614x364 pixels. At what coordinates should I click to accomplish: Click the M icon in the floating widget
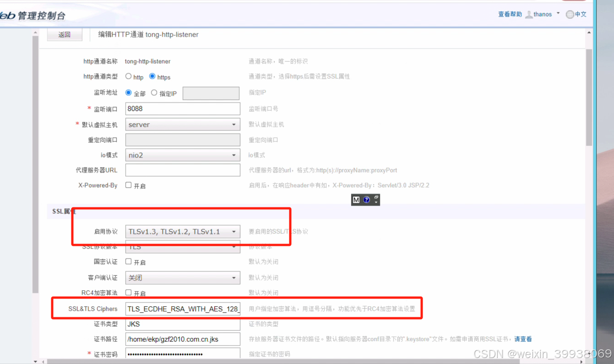[x=356, y=200]
